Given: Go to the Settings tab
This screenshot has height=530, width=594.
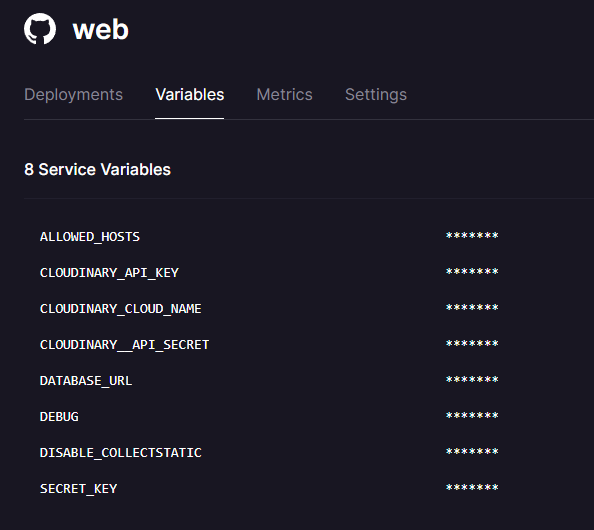Looking at the screenshot, I should pyautogui.click(x=376, y=95).
